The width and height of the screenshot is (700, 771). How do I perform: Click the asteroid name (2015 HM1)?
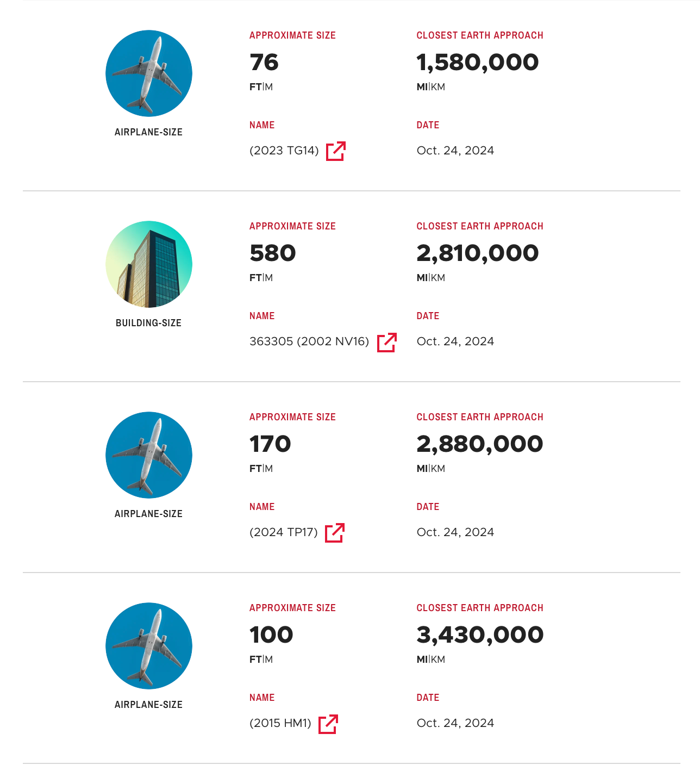(x=280, y=723)
